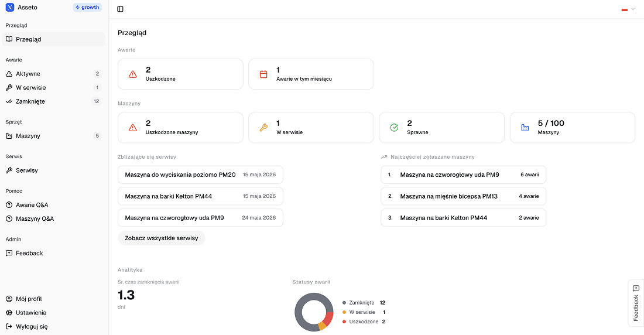Click the Asseto logo icon
This screenshot has height=335, width=644.
[x=9, y=8]
